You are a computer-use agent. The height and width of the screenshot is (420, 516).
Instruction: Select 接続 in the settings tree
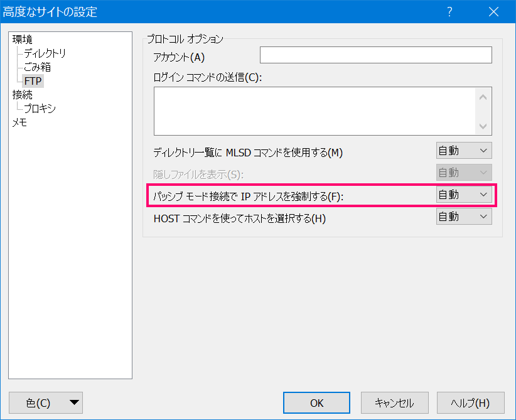23,95
